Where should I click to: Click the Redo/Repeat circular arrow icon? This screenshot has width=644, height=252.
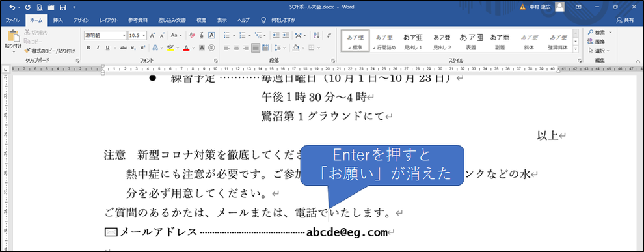pos(27,7)
